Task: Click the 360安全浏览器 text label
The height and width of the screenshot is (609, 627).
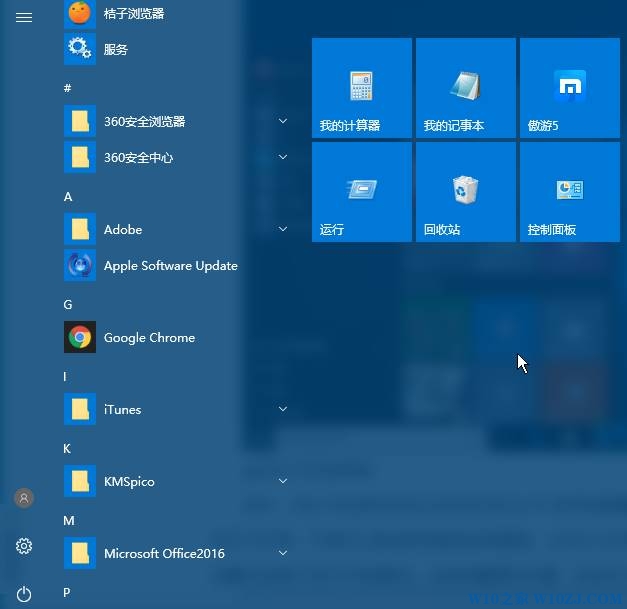Action: (x=144, y=122)
